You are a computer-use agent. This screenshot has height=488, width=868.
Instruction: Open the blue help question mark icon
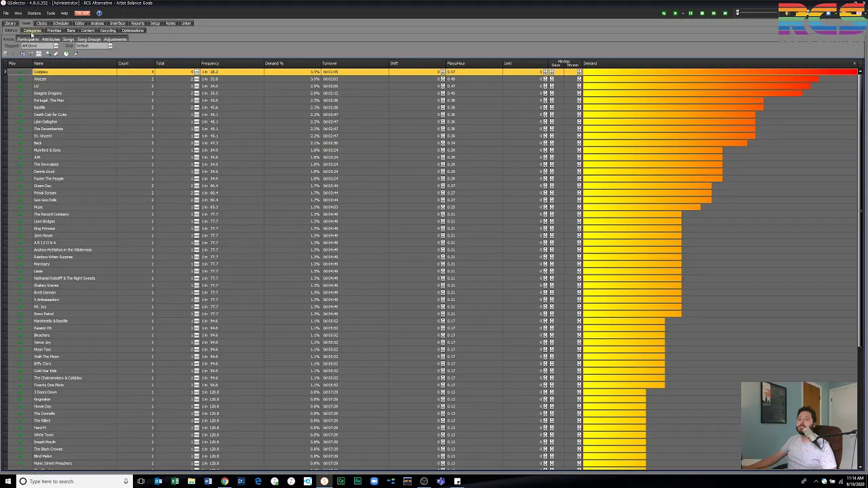tap(99, 13)
